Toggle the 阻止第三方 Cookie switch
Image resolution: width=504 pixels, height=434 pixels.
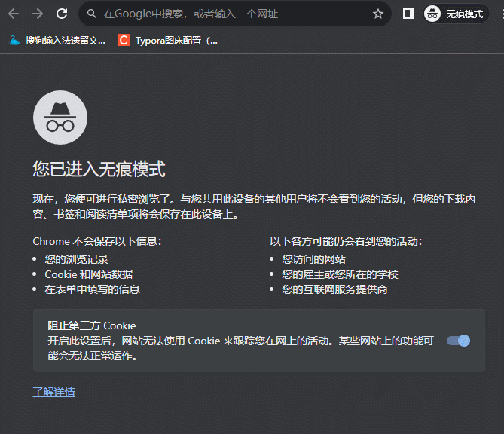click(458, 341)
